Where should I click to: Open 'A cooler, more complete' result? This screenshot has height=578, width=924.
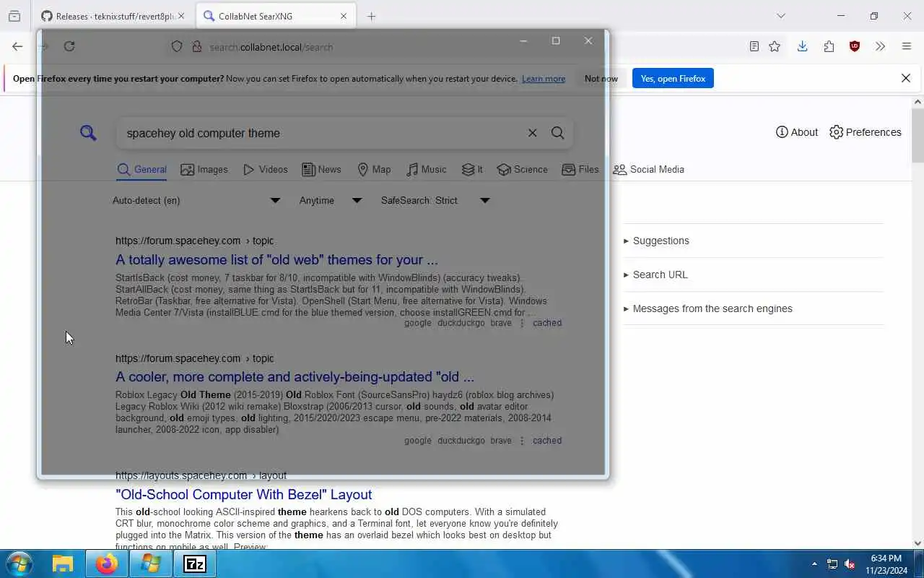coord(295,377)
